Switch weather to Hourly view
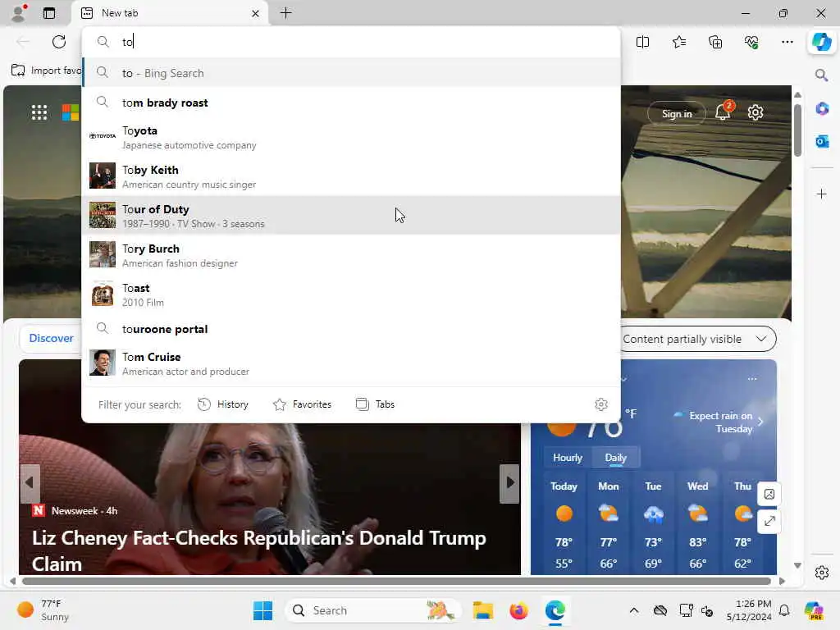Image resolution: width=840 pixels, height=630 pixels. coord(568,458)
